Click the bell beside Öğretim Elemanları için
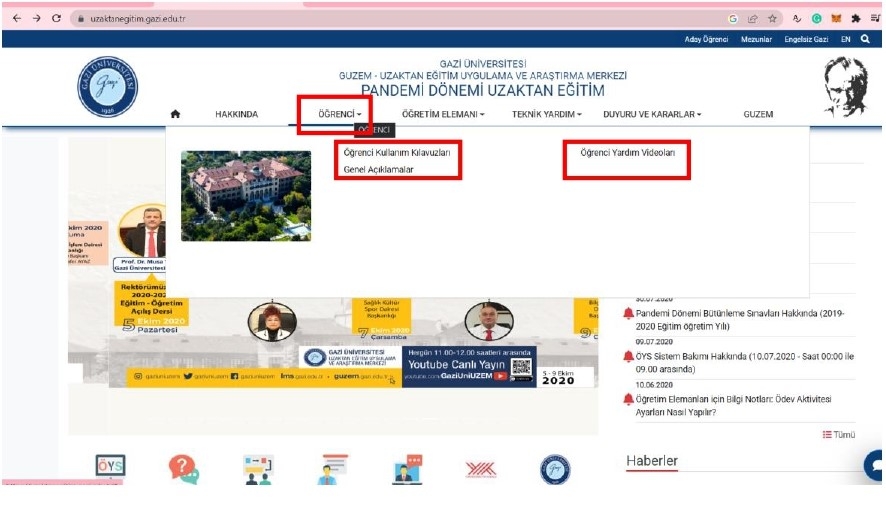The image size is (886, 507). [628, 399]
